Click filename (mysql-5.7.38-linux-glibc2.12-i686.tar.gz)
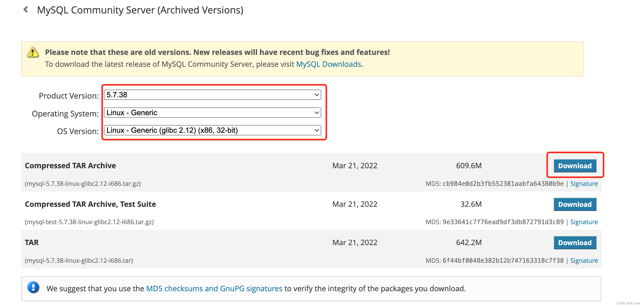Image resolution: width=644 pixels, height=307 pixels. 83,184
